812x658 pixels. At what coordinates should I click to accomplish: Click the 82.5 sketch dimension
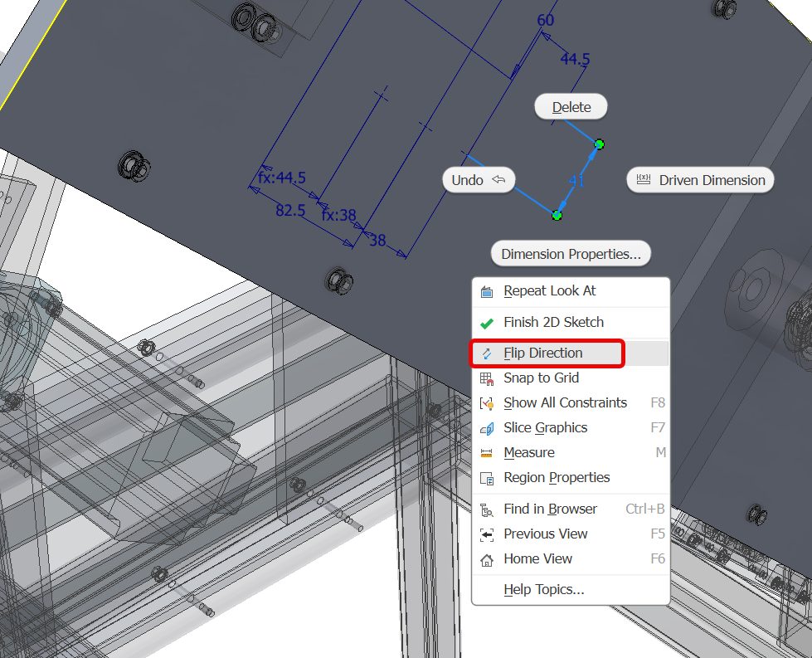pos(290,211)
